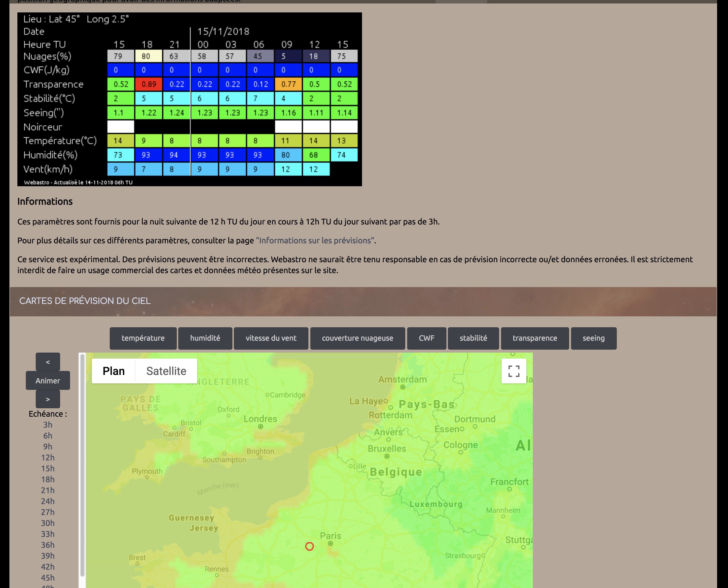Switch map to Satellite view
The width and height of the screenshot is (728, 588).
[166, 371]
